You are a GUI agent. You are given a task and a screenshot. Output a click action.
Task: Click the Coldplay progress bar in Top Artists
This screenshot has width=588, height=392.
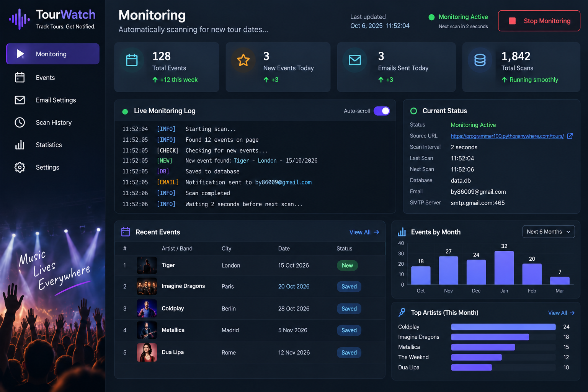(503, 327)
